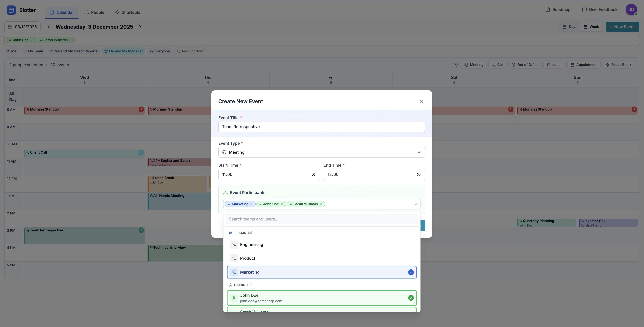Click the event filter funnel icon
The image size is (644, 327).
(x=456, y=65)
